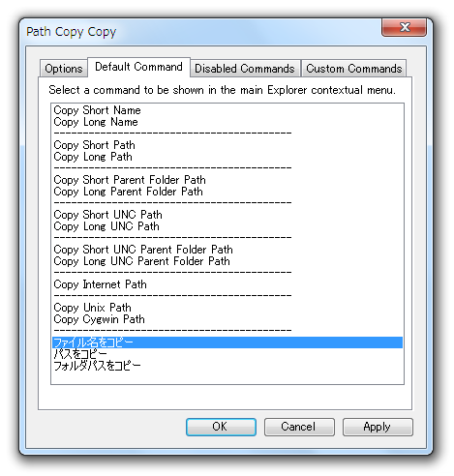Choose Copy Short Path command

[x=227, y=145]
